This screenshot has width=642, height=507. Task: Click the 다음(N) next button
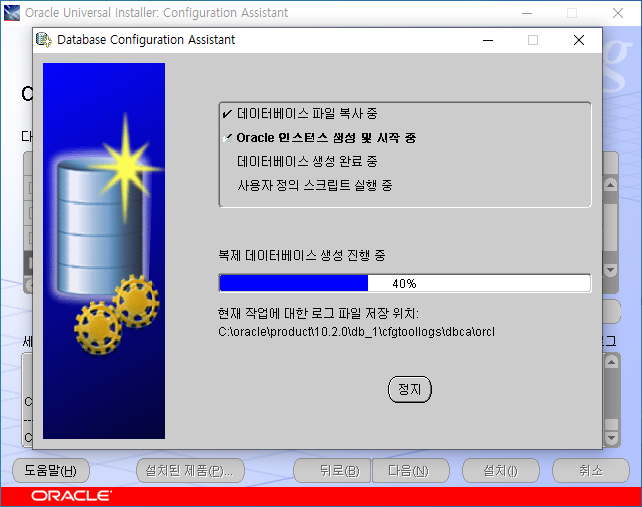click(411, 470)
